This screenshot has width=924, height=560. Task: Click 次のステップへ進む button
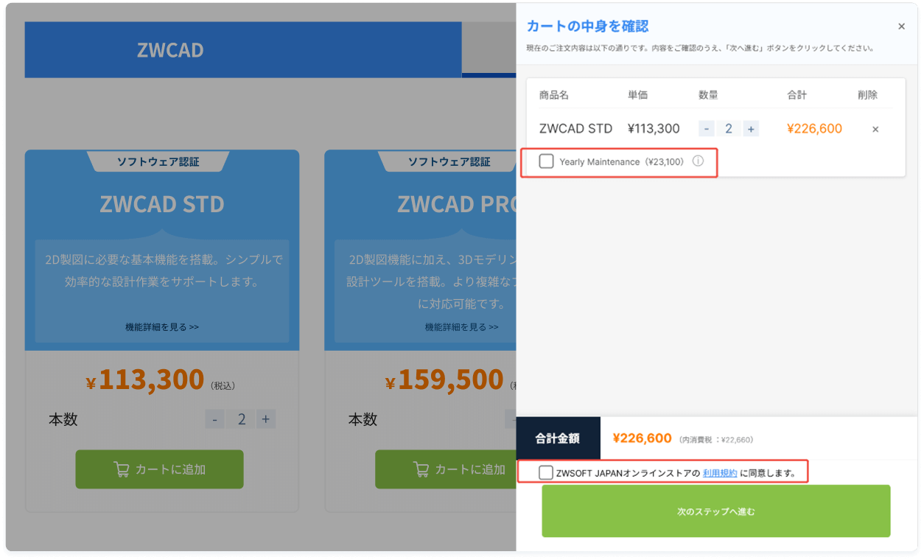click(x=715, y=511)
